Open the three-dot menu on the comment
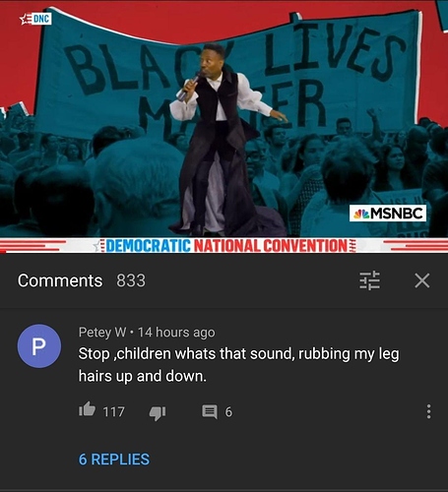 point(428,411)
